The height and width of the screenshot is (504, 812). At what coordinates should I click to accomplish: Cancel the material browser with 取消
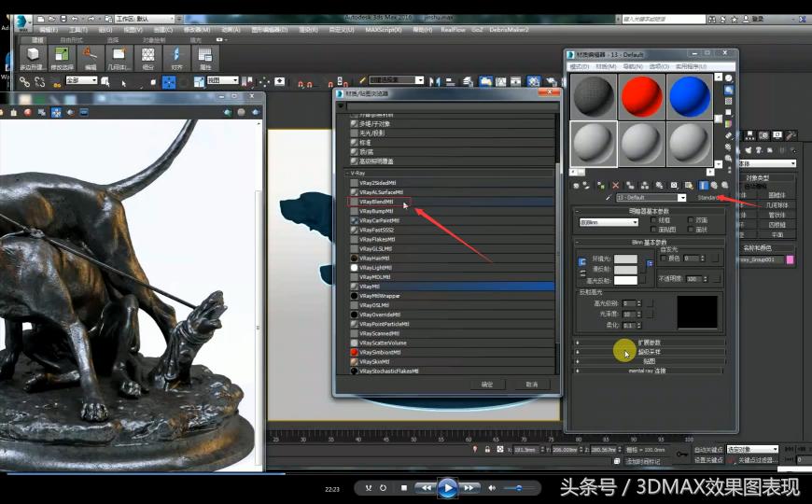pos(532,385)
